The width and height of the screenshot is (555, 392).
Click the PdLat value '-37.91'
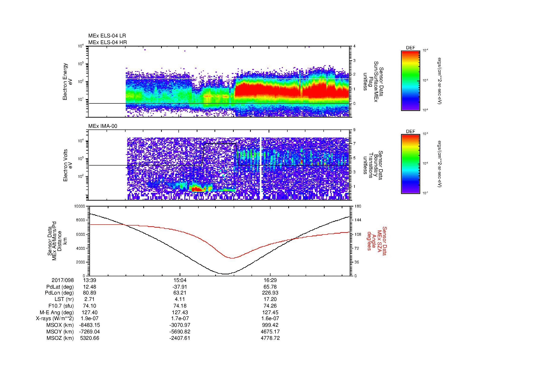tap(180, 287)
